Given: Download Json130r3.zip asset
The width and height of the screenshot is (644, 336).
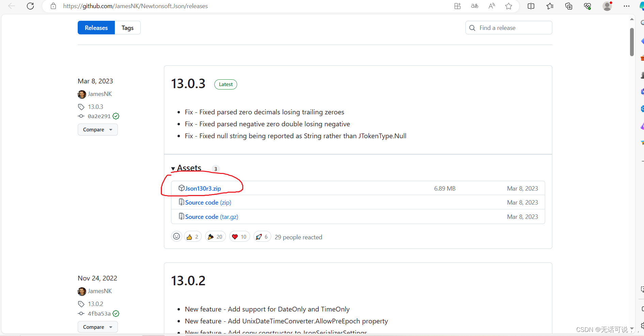Looking at the screenshot, I should pos(203,189).
